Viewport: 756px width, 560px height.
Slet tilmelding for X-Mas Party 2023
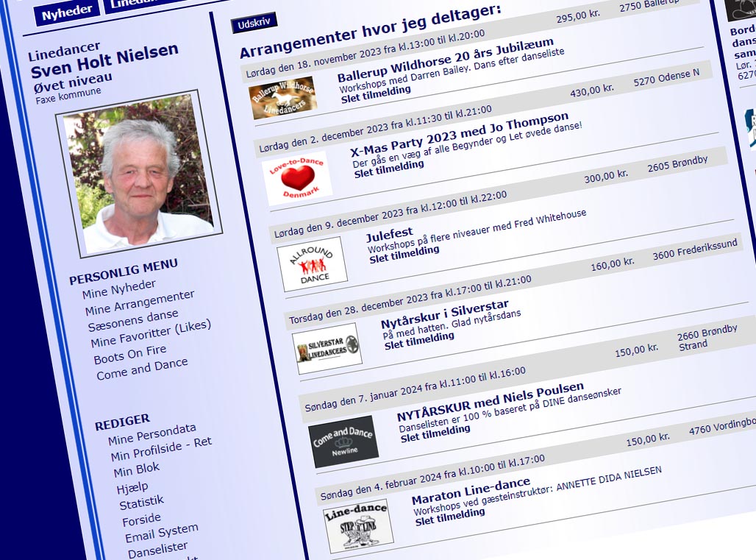(389, 169)
